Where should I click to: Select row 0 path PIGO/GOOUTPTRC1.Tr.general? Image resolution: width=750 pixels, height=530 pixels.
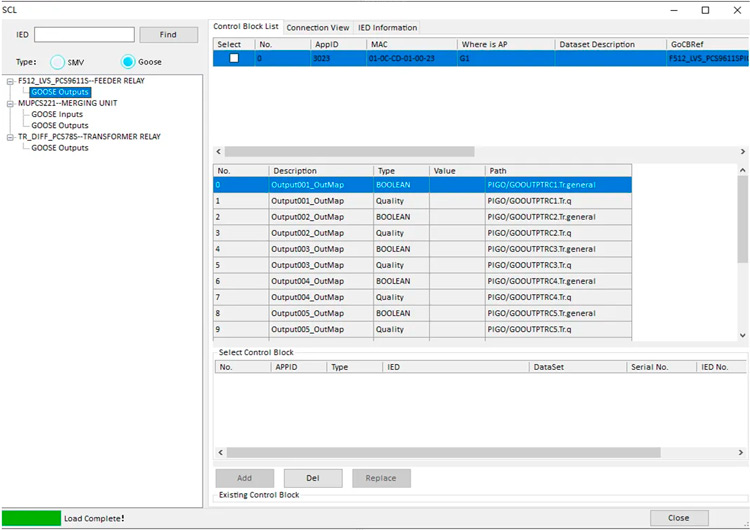(x=559, y=185)
